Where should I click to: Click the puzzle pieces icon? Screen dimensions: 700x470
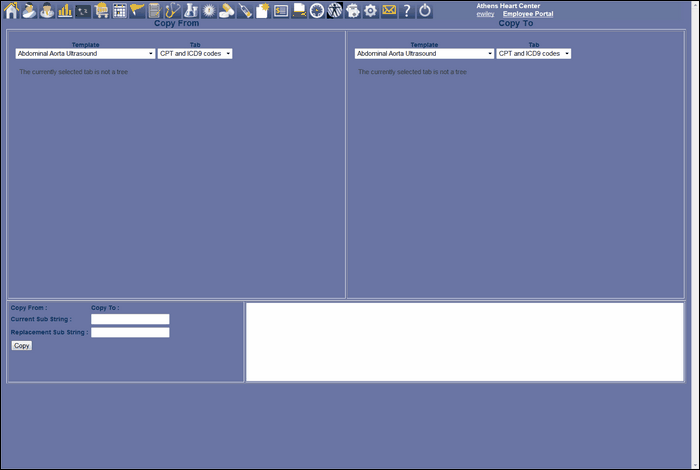coord(353,10)
